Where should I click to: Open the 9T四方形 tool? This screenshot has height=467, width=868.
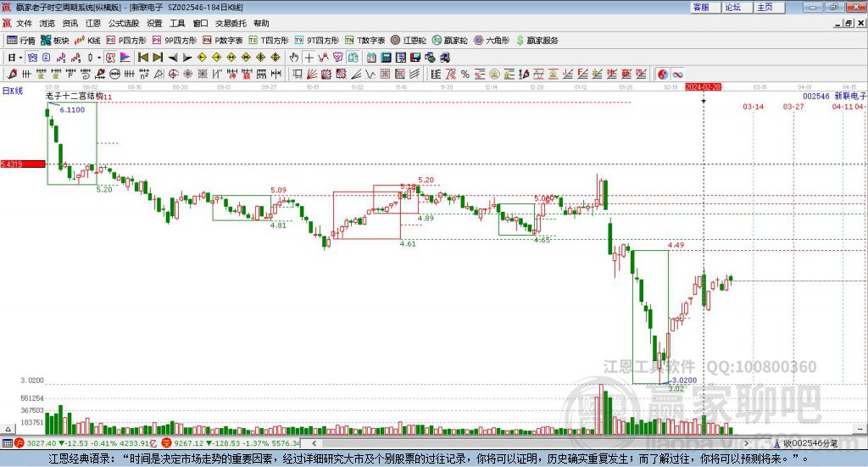[x=317, y=41]
